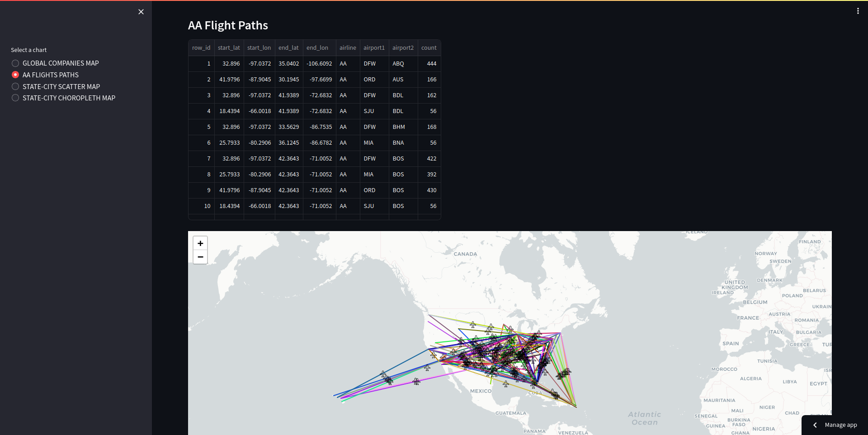Click the BNA airport2 cell
This screenshot has height=435, width=868.
coord(403,143)
